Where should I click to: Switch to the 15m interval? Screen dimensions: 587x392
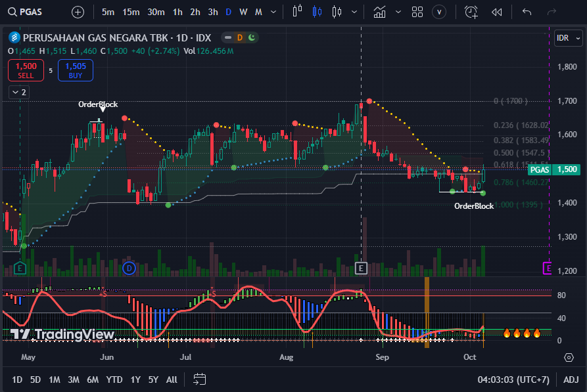(131, 12)
